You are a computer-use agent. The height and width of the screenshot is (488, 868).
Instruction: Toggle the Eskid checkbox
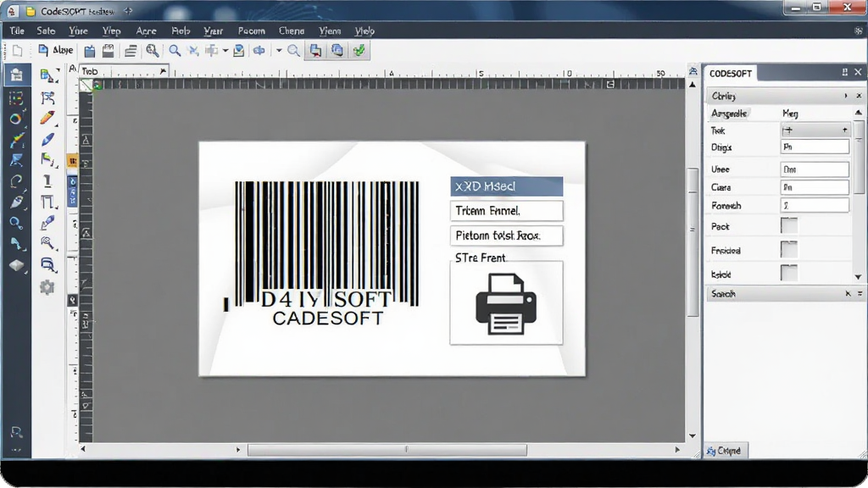point(789,273)
